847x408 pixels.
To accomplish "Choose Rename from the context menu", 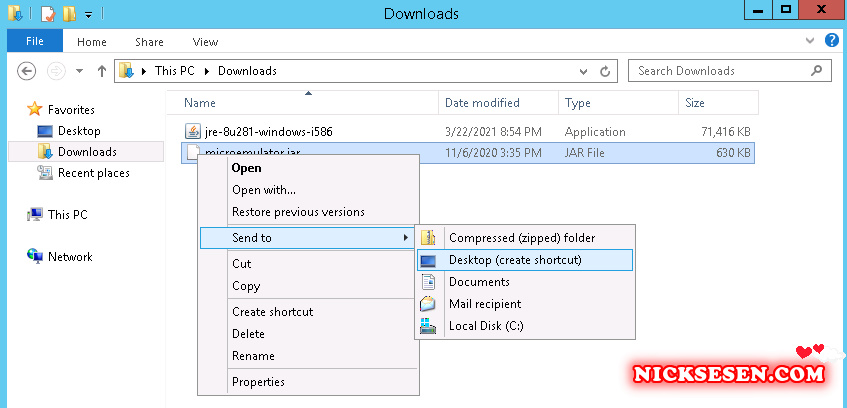I will 253,356.
